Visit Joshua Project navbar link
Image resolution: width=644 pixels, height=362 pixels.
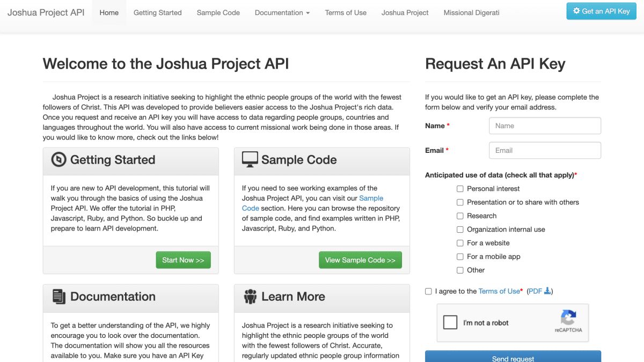(x=405, y=12)
